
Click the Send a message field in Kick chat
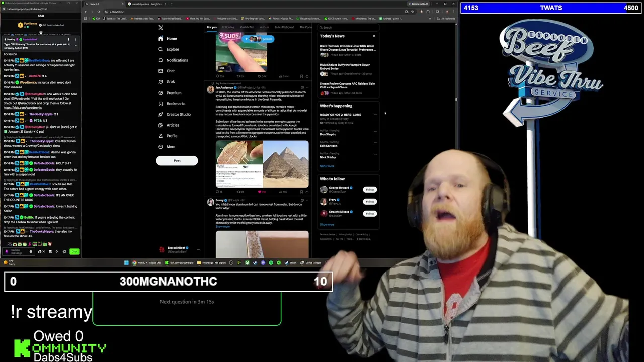click(x=18, y=251)
